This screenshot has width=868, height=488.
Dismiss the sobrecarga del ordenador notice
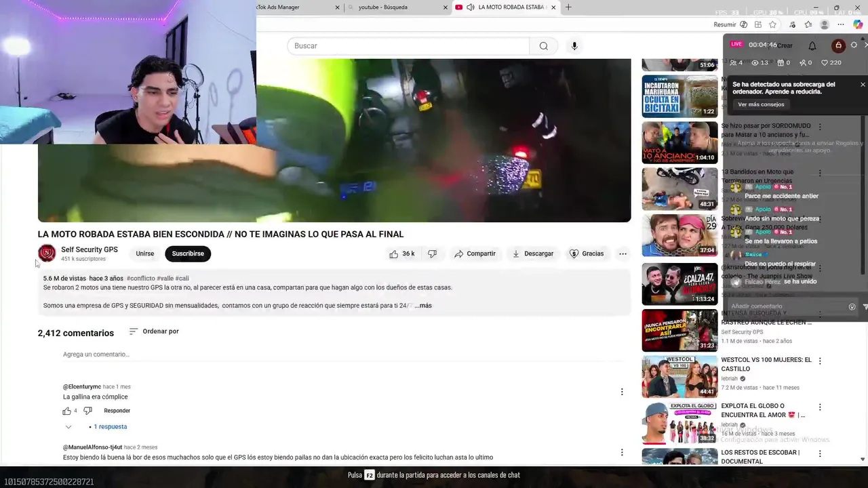tap(863, 85)
